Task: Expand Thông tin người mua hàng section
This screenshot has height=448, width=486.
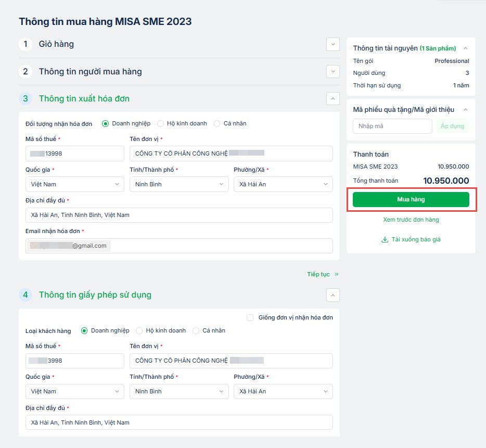Action: click(333, 71)
